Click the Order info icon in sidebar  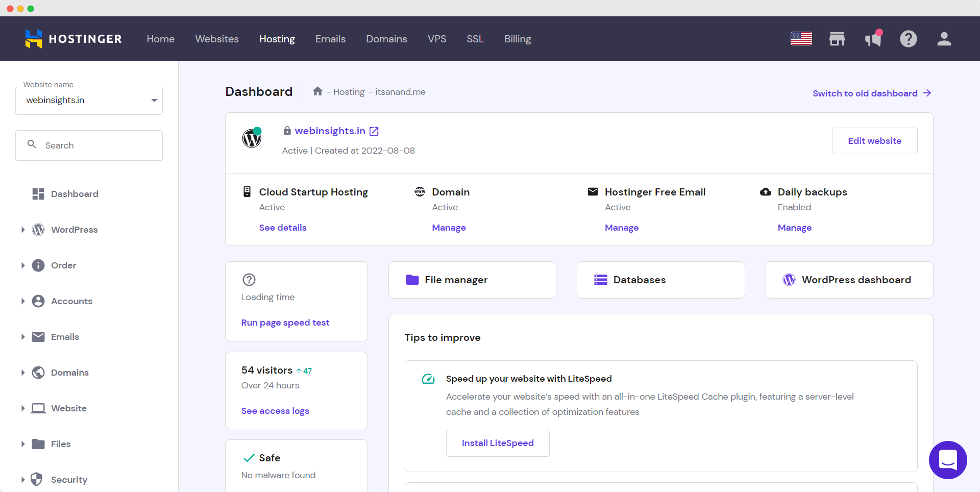point(38,265)
